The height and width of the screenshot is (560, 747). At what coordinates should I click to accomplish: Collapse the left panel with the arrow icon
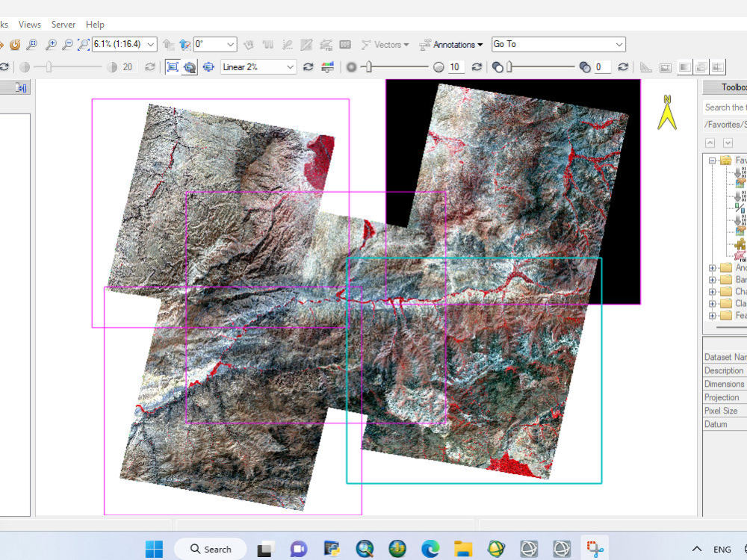coord(22,87)
